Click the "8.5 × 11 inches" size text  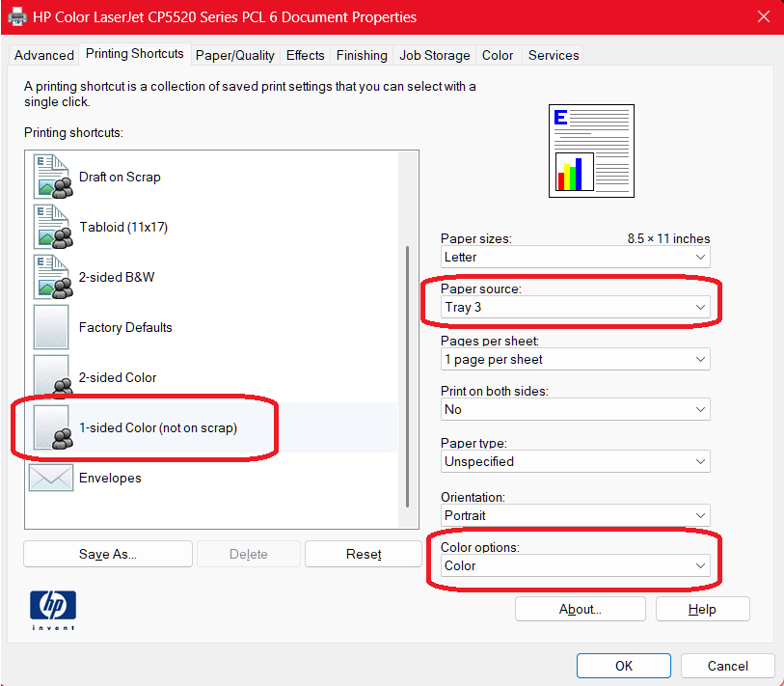pyautogui.click(x=668, y=238)
